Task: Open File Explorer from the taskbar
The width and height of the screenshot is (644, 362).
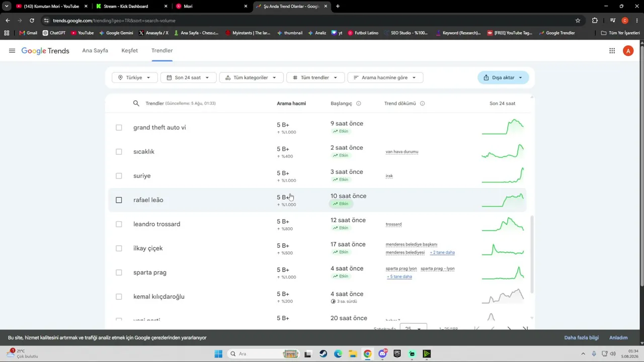Action: tap(353, 354)
